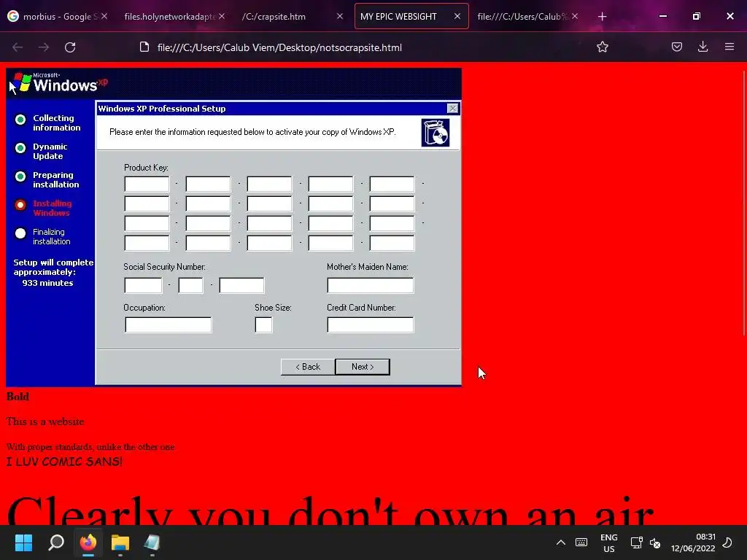Click the Next > button
The width and height of the screenshot is (747, 560).
click(x=363, y=367)
